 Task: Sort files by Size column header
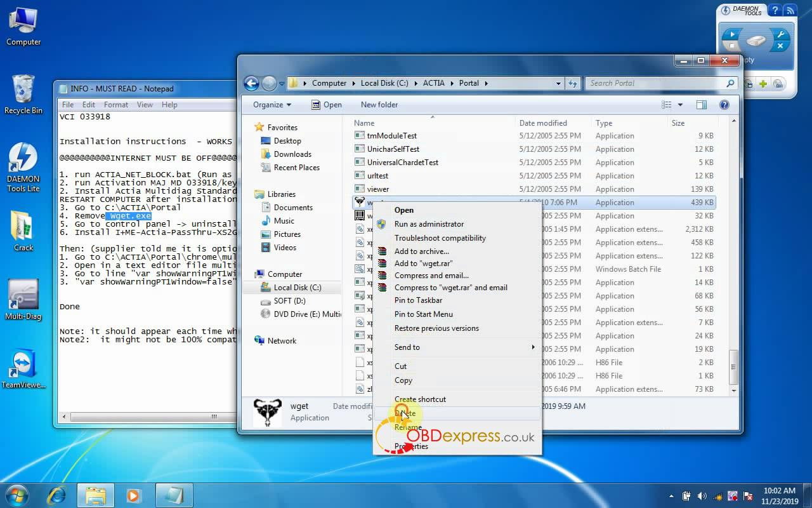(692, 123)
